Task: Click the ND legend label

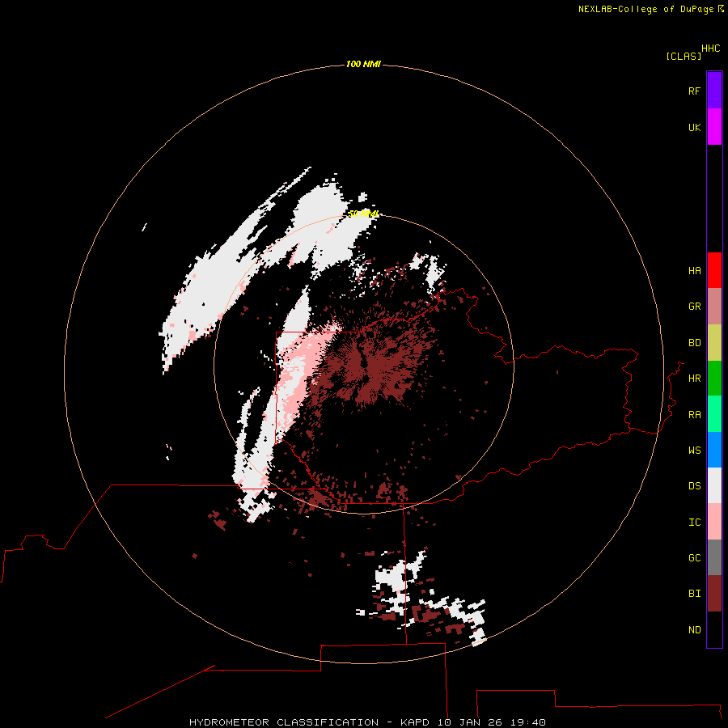Action: pos(694,630)
